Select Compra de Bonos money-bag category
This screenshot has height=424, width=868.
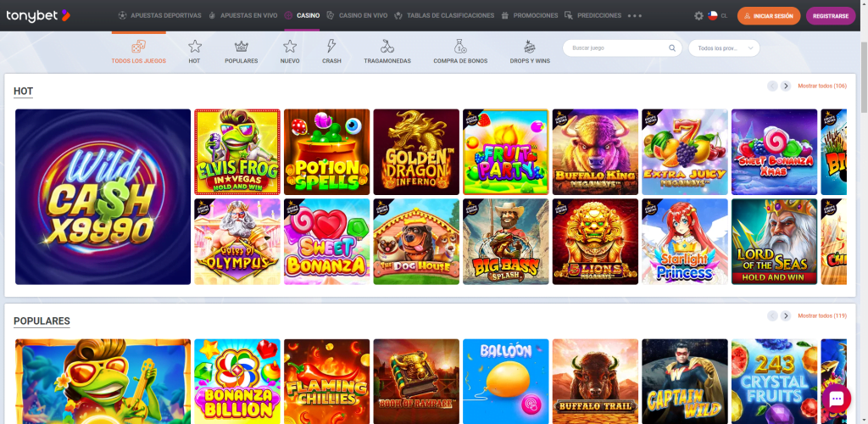[x=460, y=52]
